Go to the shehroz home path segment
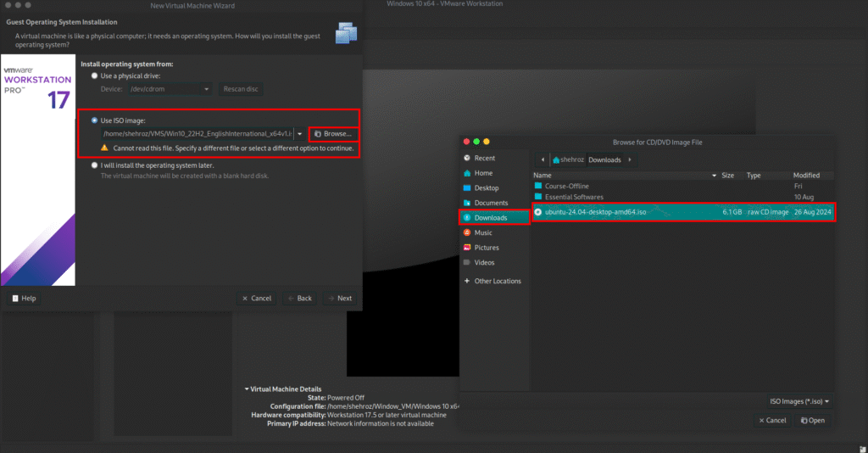 coord(568,159)
